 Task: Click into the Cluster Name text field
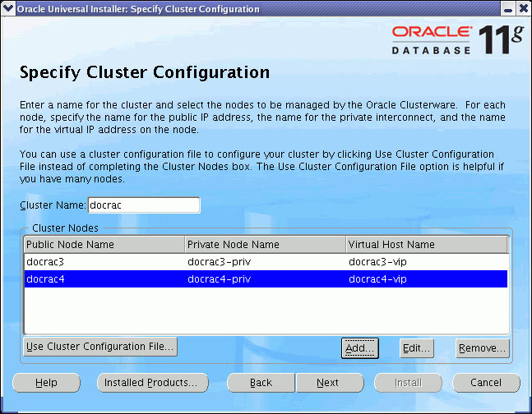[143, 205]
